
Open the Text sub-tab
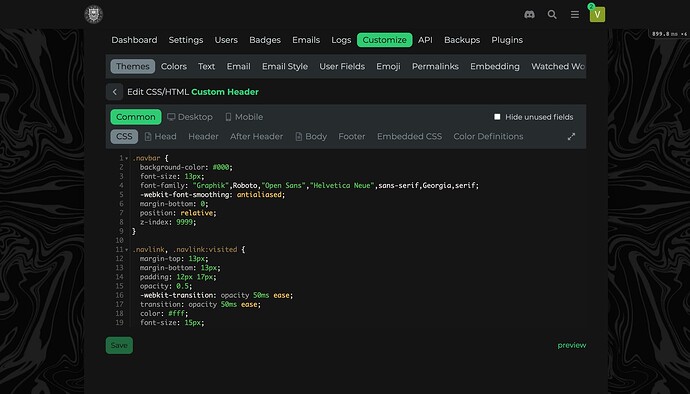[x=206, y=66]
